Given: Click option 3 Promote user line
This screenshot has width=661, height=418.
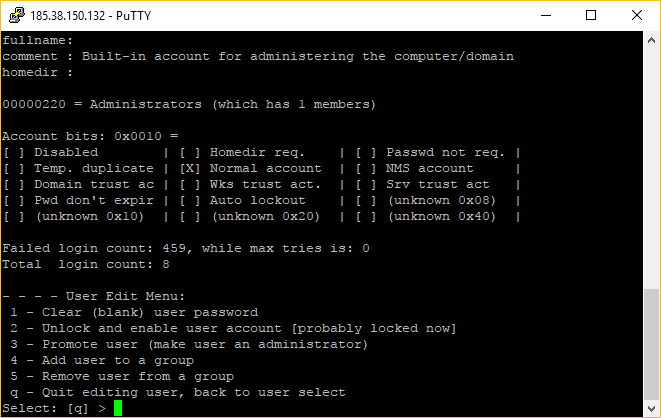Looking at the screenshot, I should [x=189, y=344].
